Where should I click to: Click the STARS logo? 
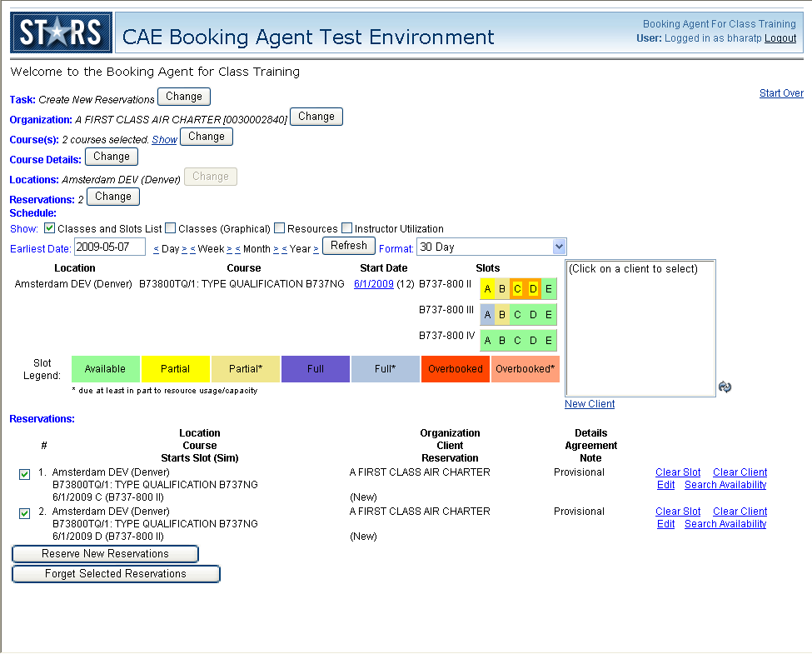[60, 33]
